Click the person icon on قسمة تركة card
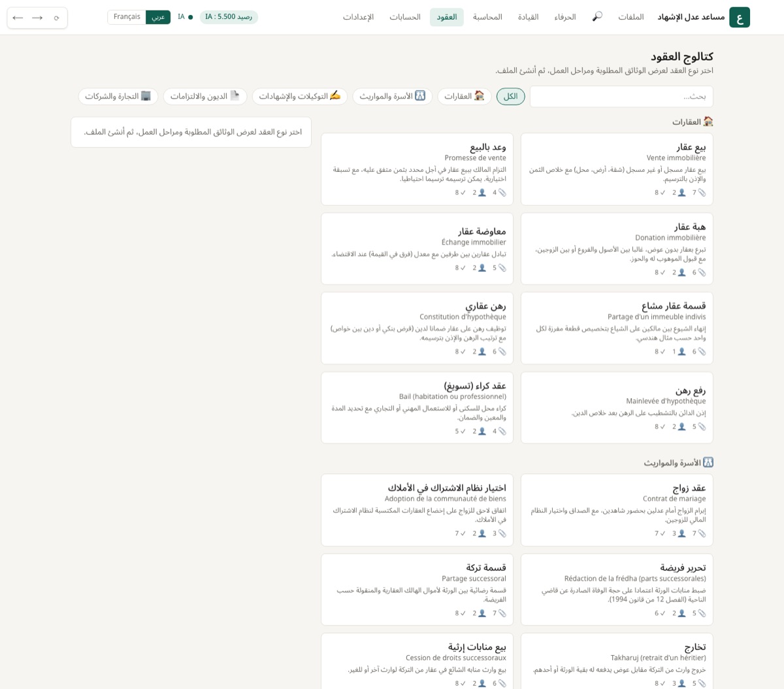This screenshot has width=784, height=689. pos(482,613)
